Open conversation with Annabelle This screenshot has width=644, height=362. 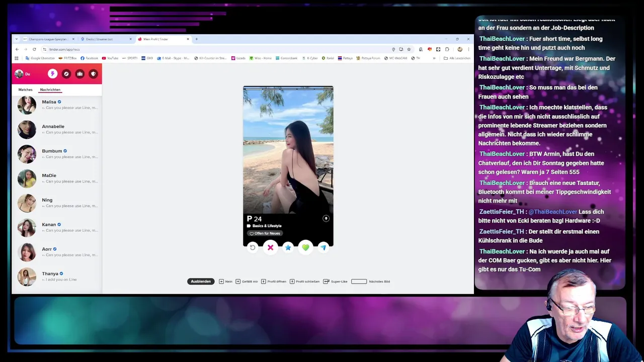click(57, 129)
